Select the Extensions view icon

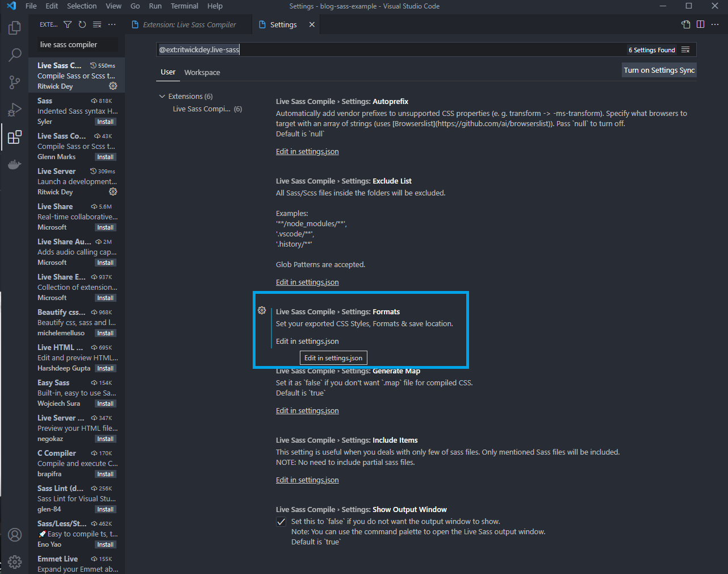tap(15, 137)
